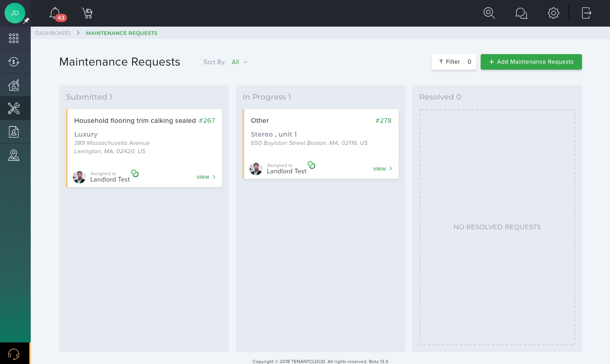Click the 650 Boylston Street Boston address

click(309, 143)
